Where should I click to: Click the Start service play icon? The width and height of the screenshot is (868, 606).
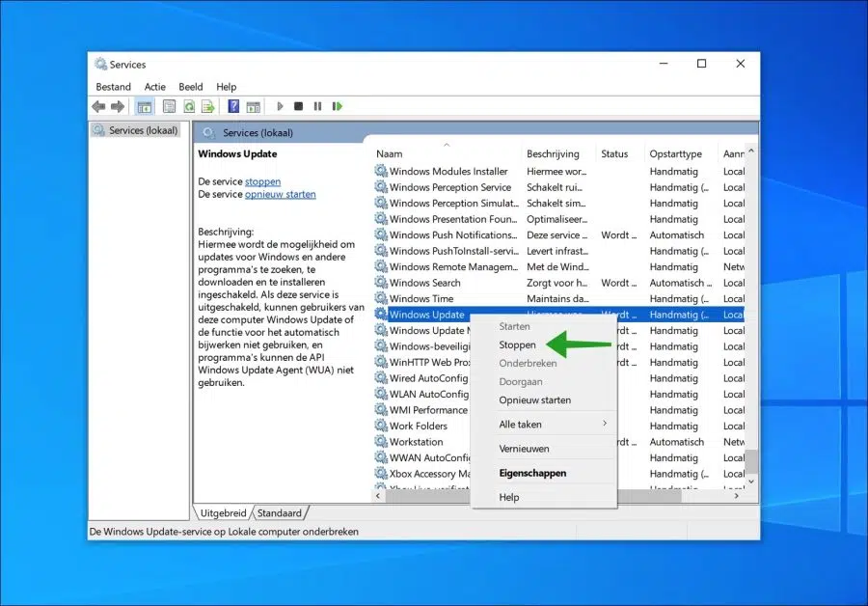[280, 106]
